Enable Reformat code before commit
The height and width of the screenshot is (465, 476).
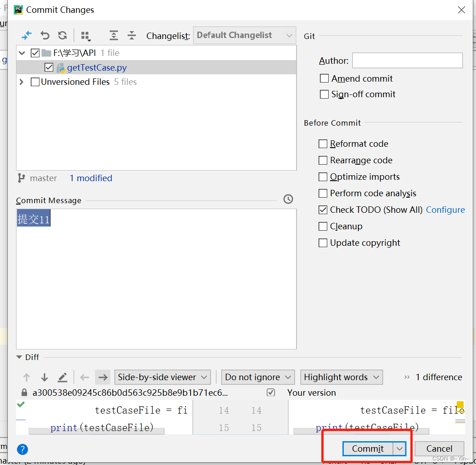pyautogui.click(x=323, y=144)
